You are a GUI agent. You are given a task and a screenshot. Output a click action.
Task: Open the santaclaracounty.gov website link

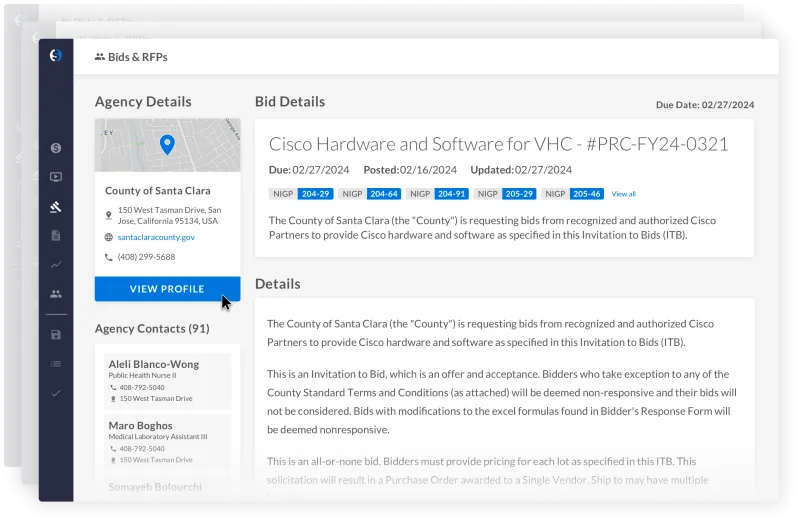click(x=155, y=237)
